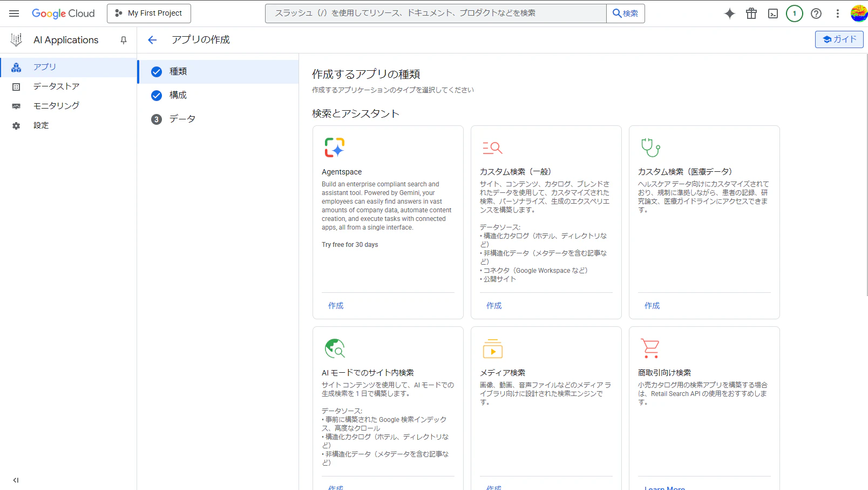Image resolution: width=868 pixels, height=490 pixels.
Task: Open データストア in the sidebar
Action: pyautogui.click(x=69, y=86)
